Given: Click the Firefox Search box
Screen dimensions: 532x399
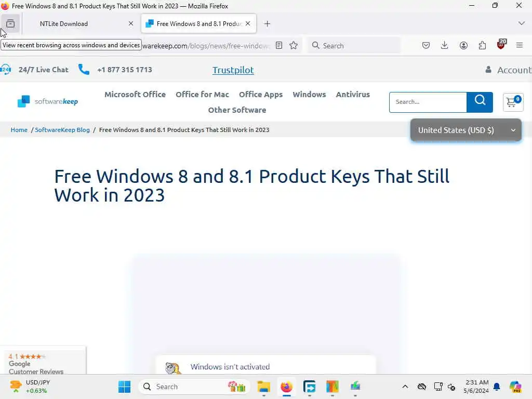Looking at the screenshot, I should pyautogui.click(x=354, y=46).
